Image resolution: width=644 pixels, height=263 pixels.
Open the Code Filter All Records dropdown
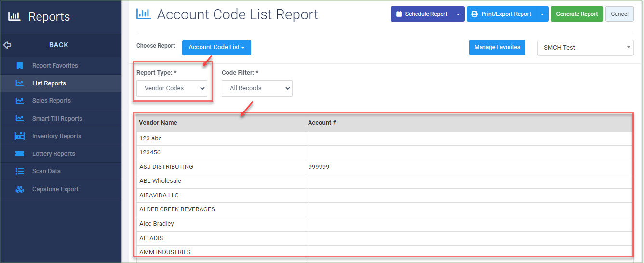click(x=257, y=88)
